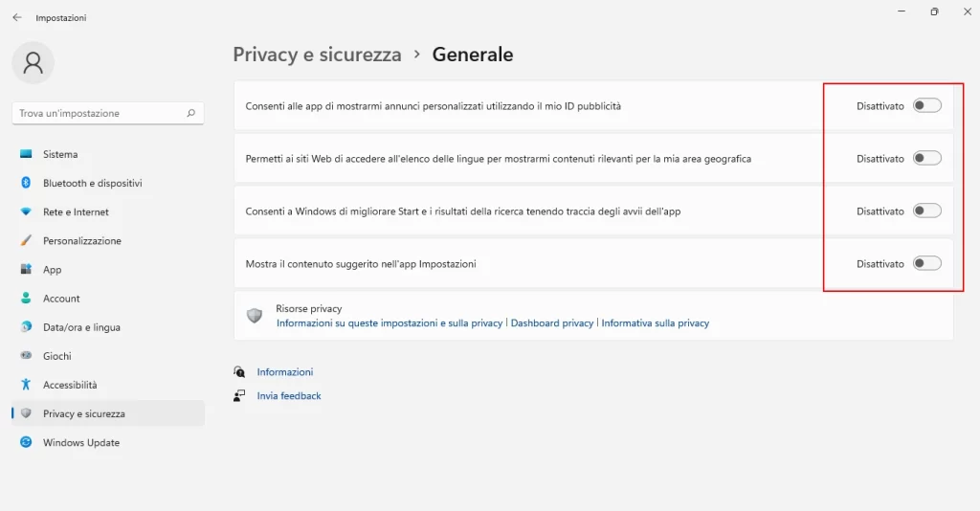980x511 pixels.
Task: Click the Privacy e sicurezza breadcrumb heading
Action: point(317,55)
